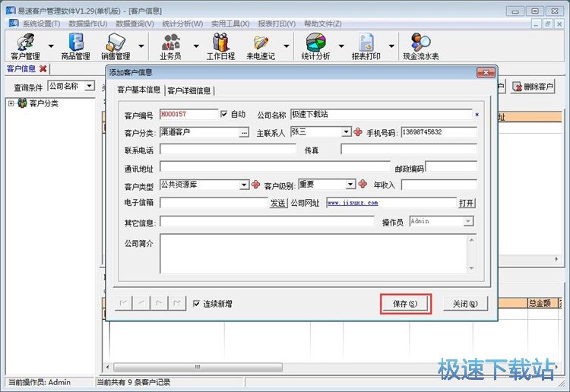Open the 数据操作(U) menu
Image resolution: width=570 pixels, height=392 pixels.
[x=88, y=24]
